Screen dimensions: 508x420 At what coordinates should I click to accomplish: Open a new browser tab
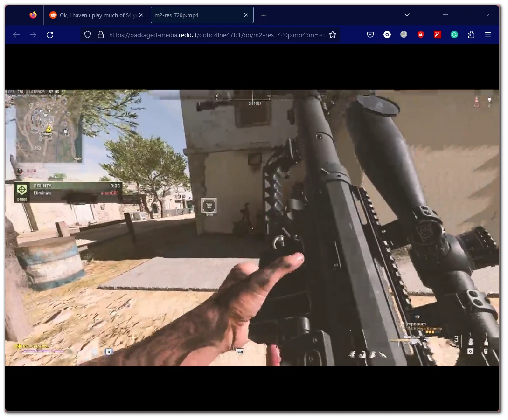[264, 15]
